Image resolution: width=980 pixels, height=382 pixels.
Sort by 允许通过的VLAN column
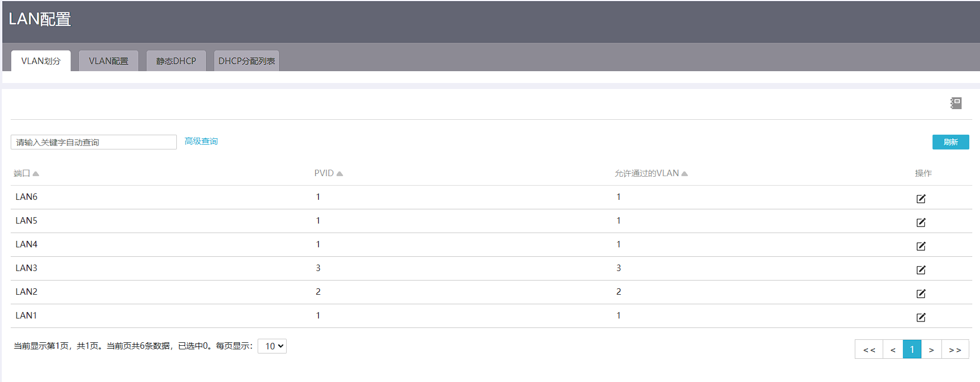pyautogui.click(x=684, y=174)
